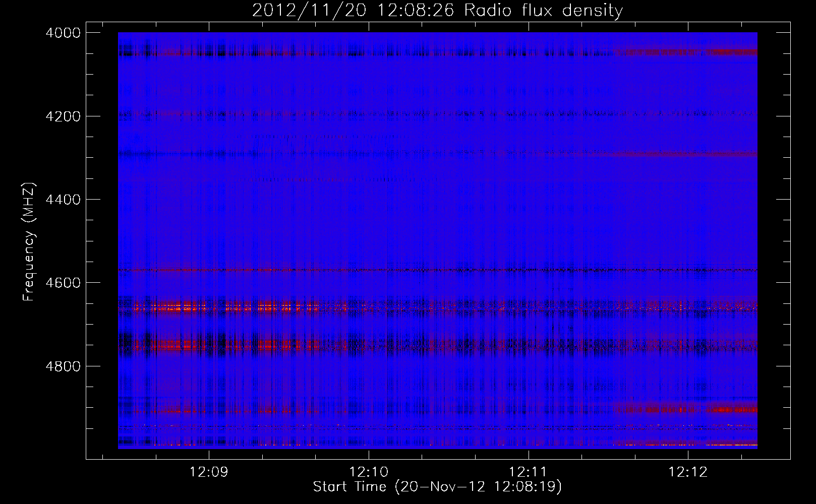The height and width of the screenshot is (504, 816).
Task: Click the 12:10 time tick label
Action: pyautogui.click(x=369, y=472)
